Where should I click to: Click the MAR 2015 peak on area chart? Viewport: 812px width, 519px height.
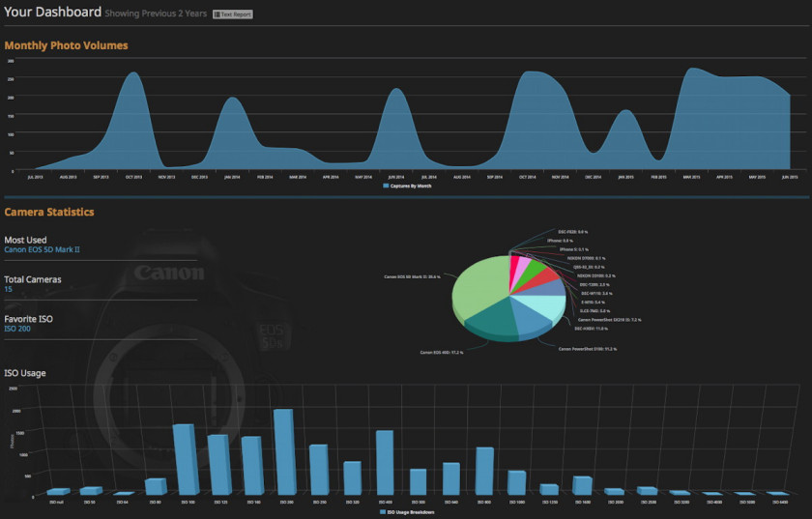click(691, 69)
